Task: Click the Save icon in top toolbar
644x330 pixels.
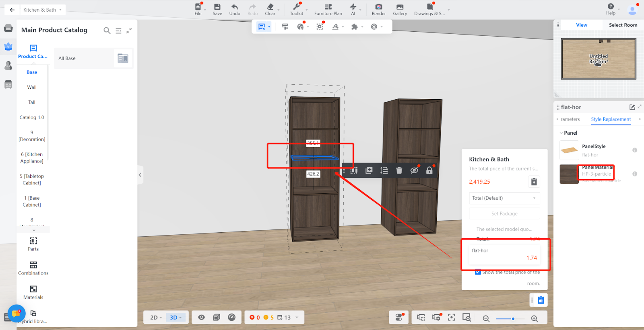Action: coord(217,7)
